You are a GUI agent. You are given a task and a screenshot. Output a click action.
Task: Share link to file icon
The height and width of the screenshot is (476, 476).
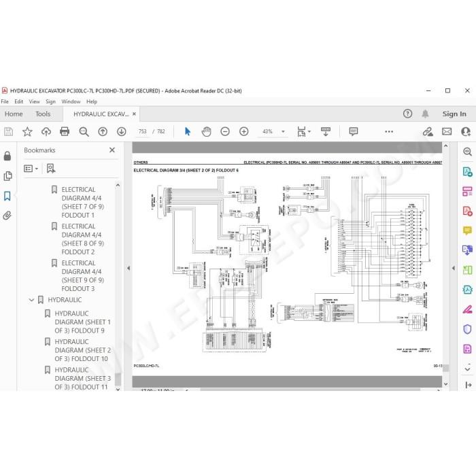[x=428, y=132]
